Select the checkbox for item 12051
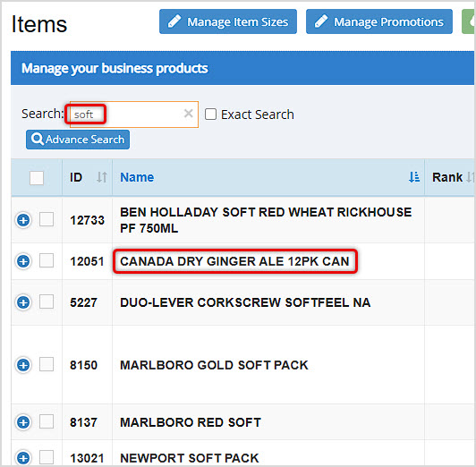 (x=47, y=260)
